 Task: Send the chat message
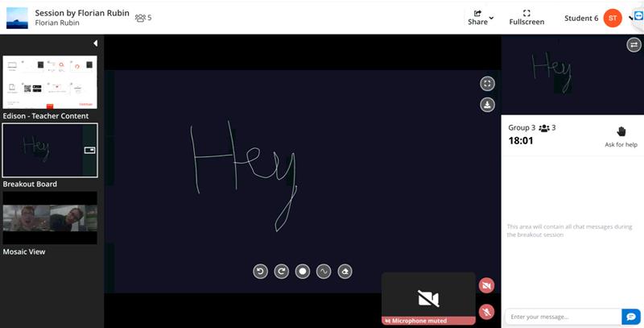tap(632, 317)
